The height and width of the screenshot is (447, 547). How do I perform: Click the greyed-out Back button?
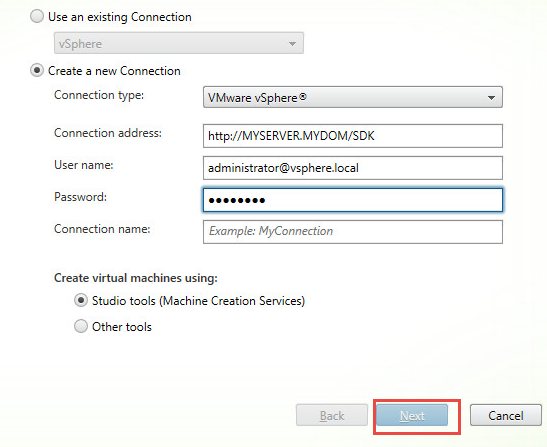coord(332,415)
